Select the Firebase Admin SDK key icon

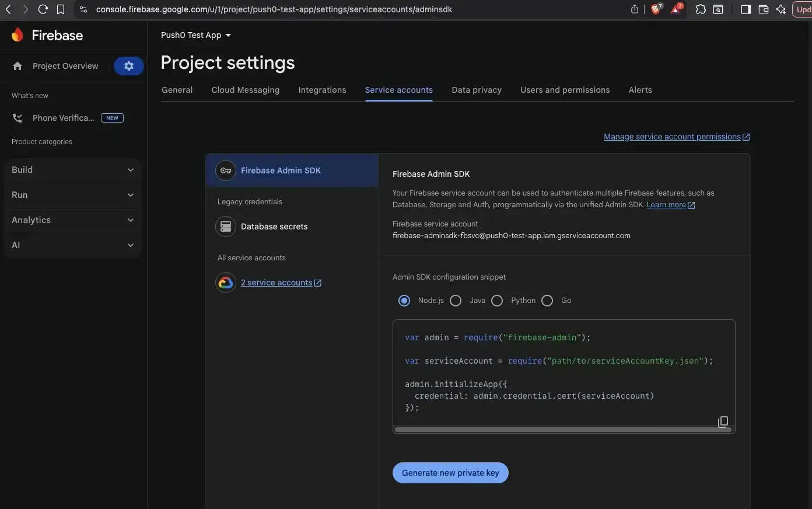[x=226, y=170]
